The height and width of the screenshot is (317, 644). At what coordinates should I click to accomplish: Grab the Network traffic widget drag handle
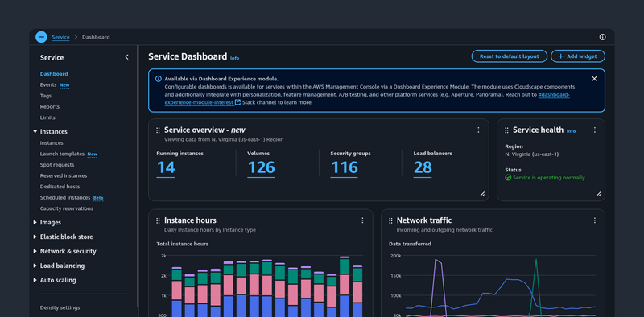point(390,221)
